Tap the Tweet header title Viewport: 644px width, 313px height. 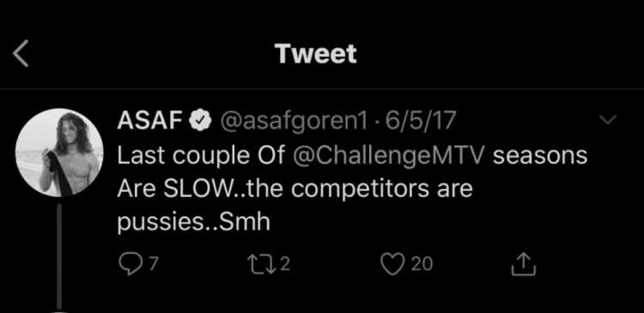pyautogui.click(x=316, y=53)
